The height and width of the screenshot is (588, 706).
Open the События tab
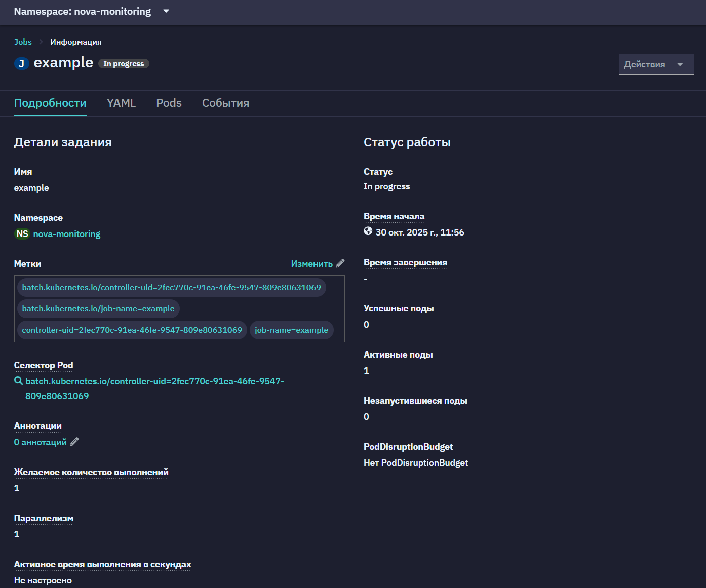pos(225,103)
